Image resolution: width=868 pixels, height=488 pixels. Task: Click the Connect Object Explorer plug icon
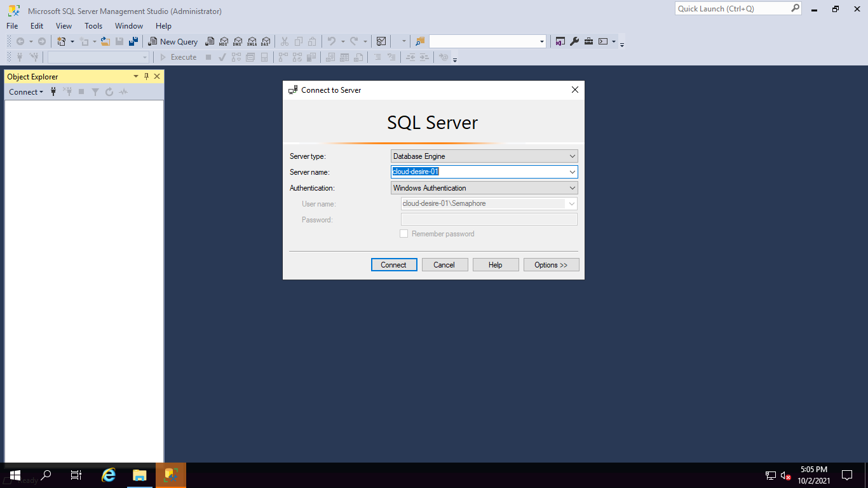coord(53,92)
